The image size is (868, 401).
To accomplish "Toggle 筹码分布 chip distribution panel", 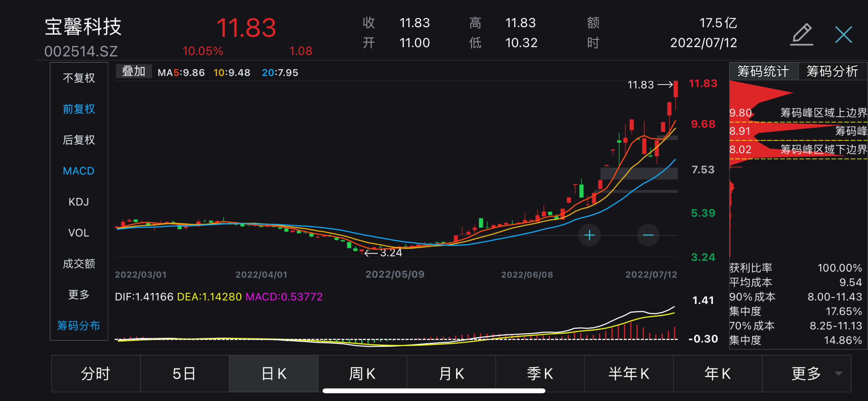I will 79,325.
